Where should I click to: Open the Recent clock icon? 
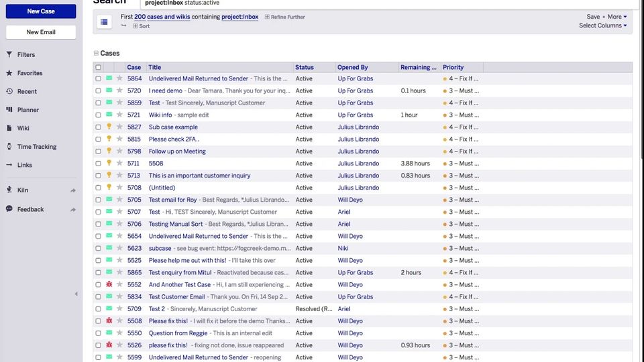coord(9,91)
